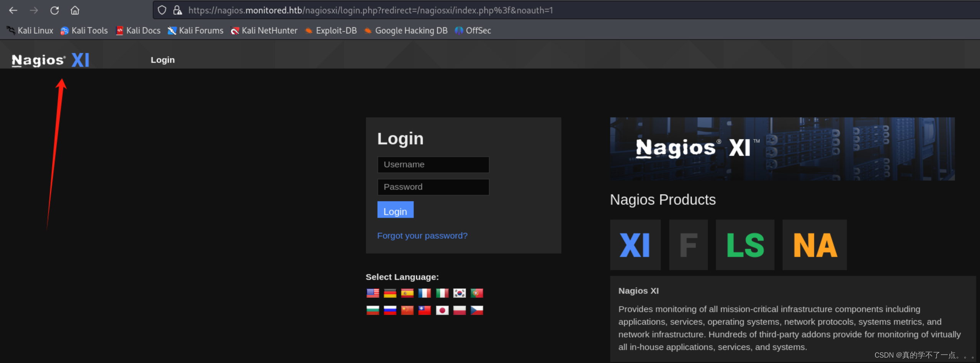Viewport: 980px width, 363px height.
Task: Click the Nagios XI server banner image
Action: [782, 149]
